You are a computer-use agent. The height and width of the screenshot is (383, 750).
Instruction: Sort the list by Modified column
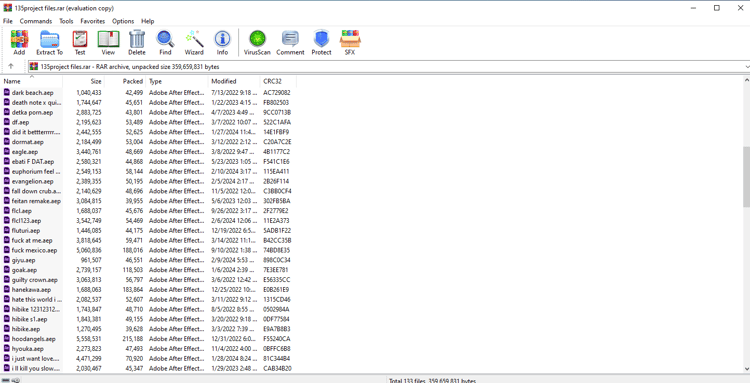click(x=234, y=81)
